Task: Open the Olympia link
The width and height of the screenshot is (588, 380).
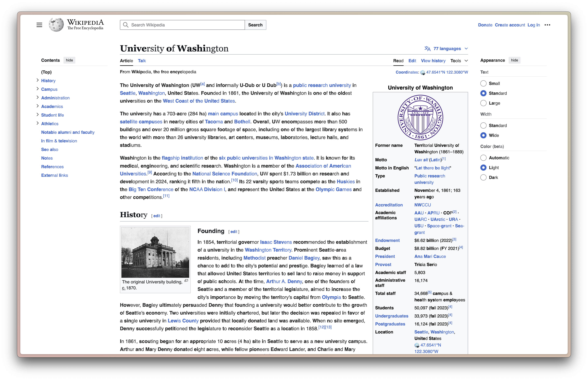Action: click(331, 297)
